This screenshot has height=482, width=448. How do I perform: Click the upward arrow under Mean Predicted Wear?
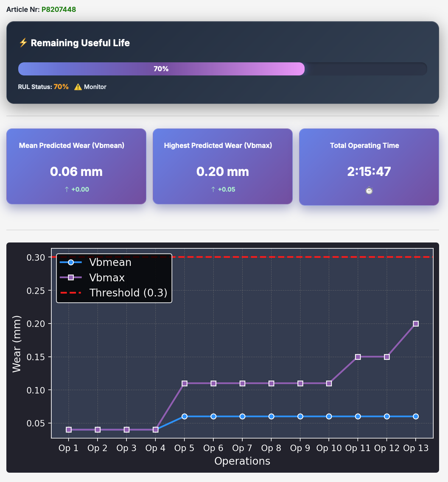[68, 189]
